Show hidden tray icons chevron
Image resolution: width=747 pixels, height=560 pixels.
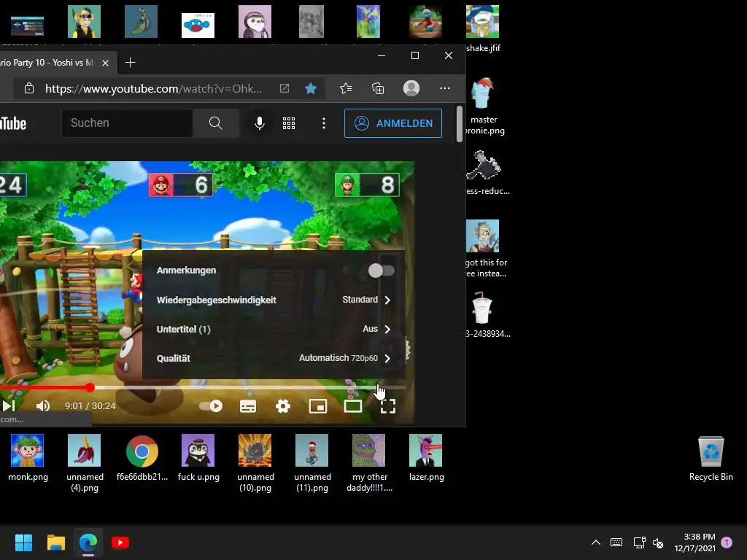[x=595, y=542]
